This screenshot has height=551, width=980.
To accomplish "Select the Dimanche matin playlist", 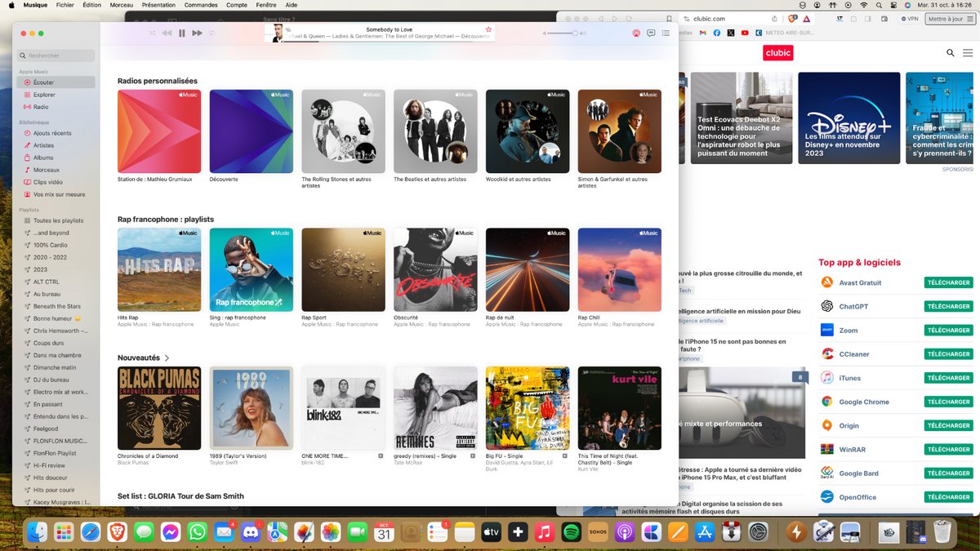I will (56, 367).
